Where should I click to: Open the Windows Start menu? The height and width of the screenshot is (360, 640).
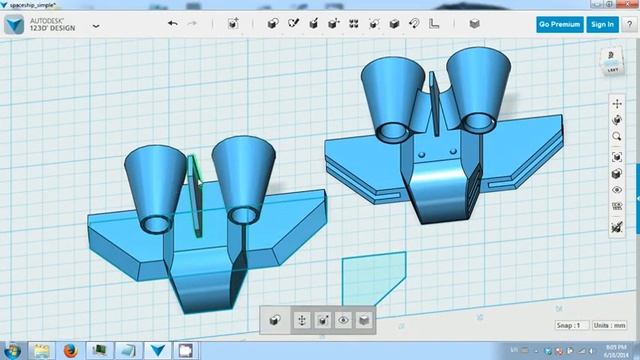[x=13, y=351]
